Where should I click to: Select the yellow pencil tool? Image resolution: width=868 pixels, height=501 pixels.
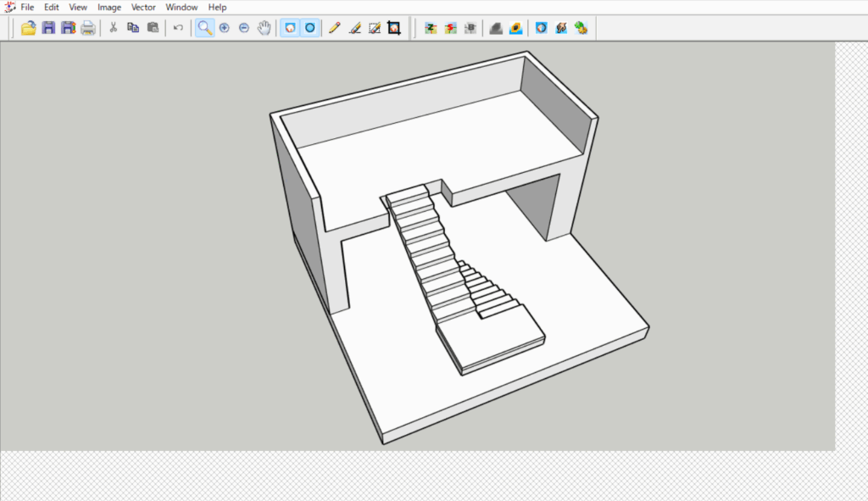click(334, 28)
